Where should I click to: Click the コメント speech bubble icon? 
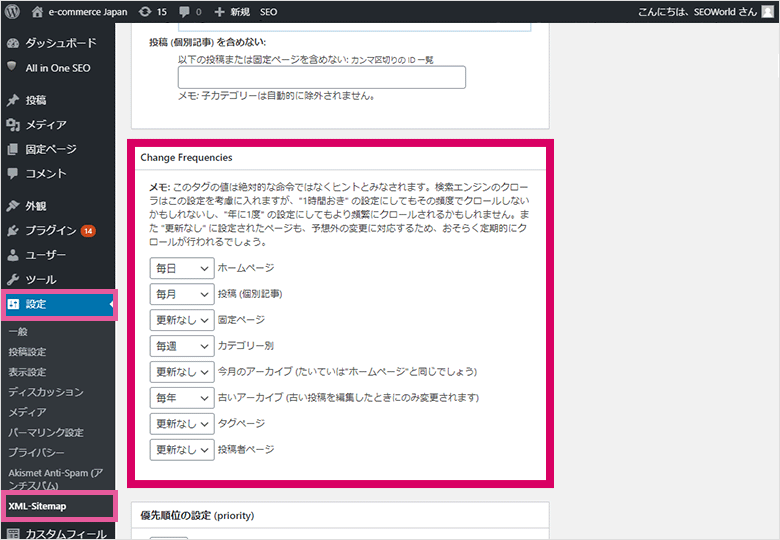pyautogui.click(x=13, y=173)
